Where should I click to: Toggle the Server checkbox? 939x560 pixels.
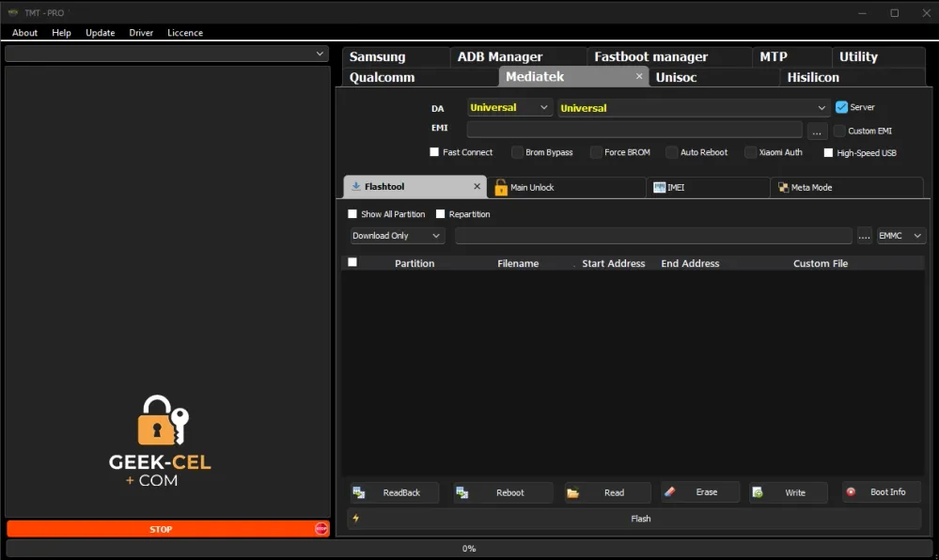point(841,107)
